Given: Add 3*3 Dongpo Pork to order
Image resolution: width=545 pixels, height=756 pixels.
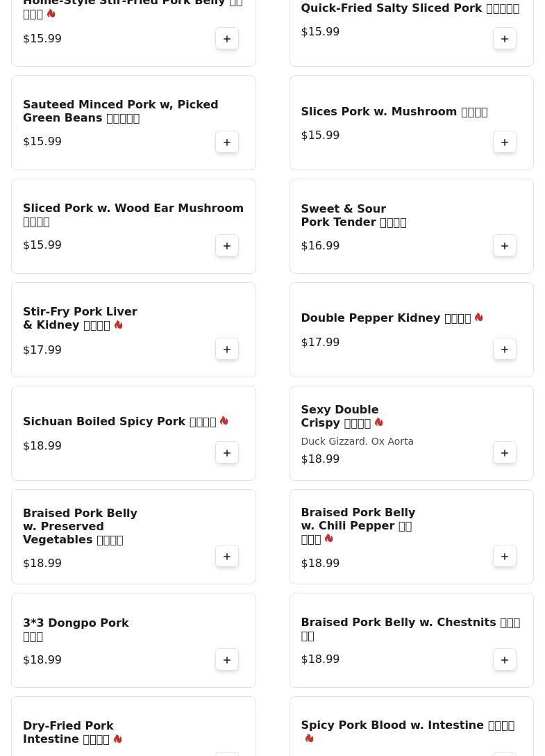Looking at the screenshot, I should (x=227, y=660).
